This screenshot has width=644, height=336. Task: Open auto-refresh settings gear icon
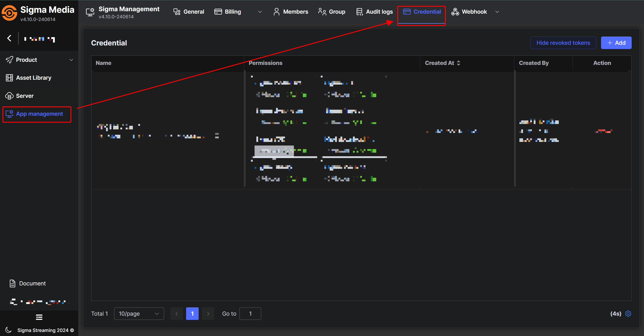click(628, 313)
